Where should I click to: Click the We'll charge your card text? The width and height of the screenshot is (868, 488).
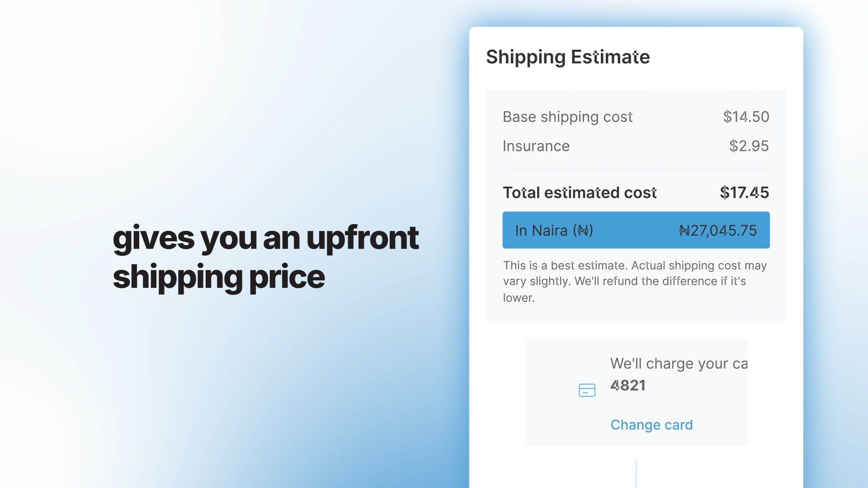click(678, 364)
